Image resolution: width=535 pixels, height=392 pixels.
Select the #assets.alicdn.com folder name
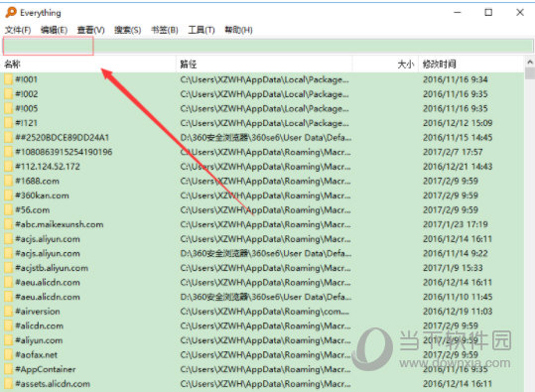pyautogui.click(x=53, y=384)
